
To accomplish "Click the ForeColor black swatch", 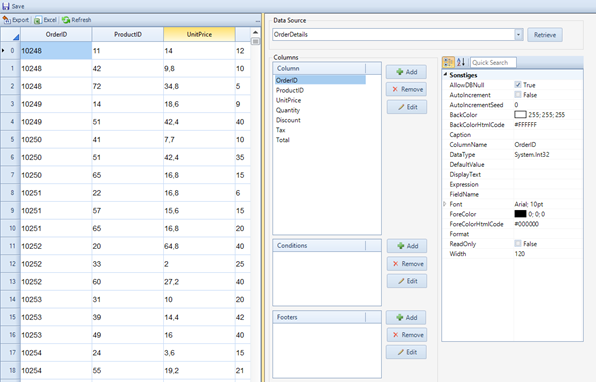I will click(520, 214).
